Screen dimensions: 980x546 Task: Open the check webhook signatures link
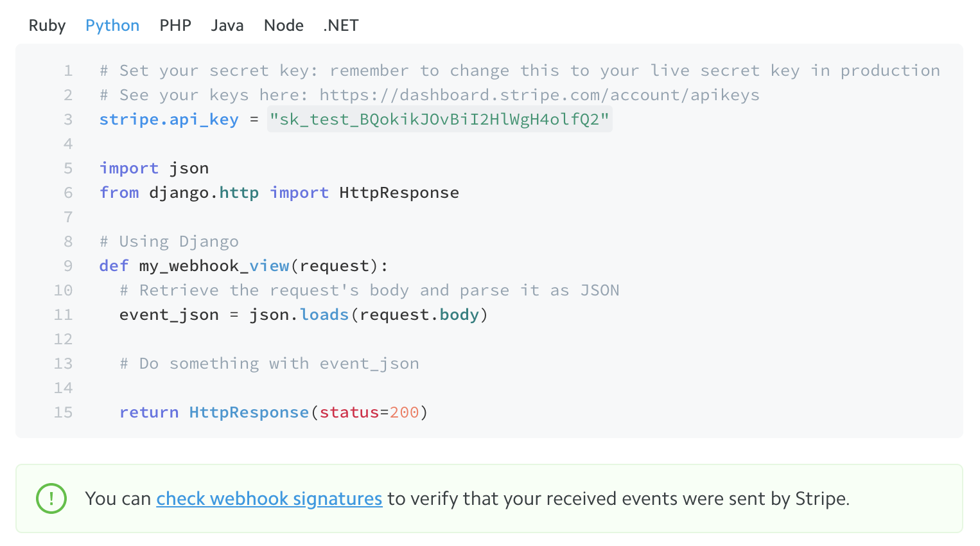[x=269, y=498]
